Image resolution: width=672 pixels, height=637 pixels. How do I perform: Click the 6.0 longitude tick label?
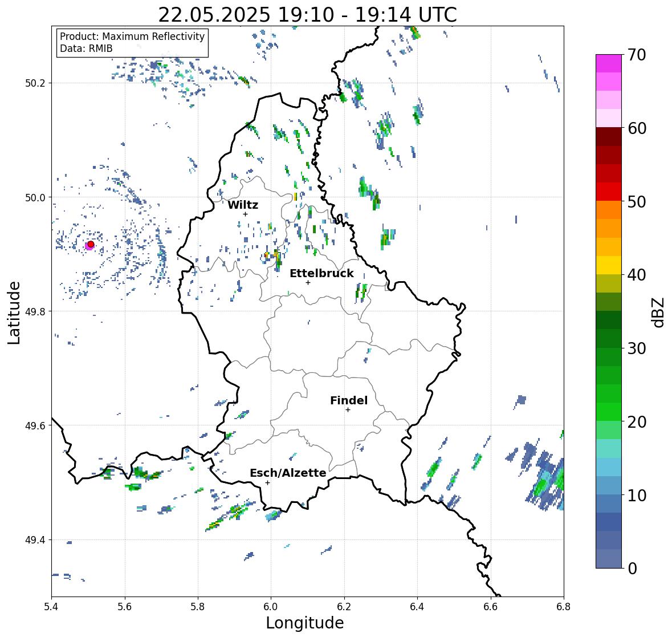click(271, 607)
